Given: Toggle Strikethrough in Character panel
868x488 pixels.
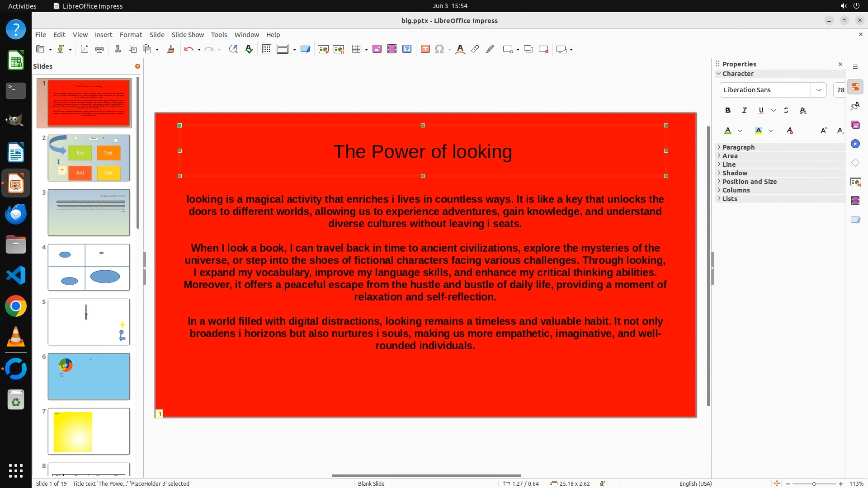Looking at the screenshot, I should 786,110.
